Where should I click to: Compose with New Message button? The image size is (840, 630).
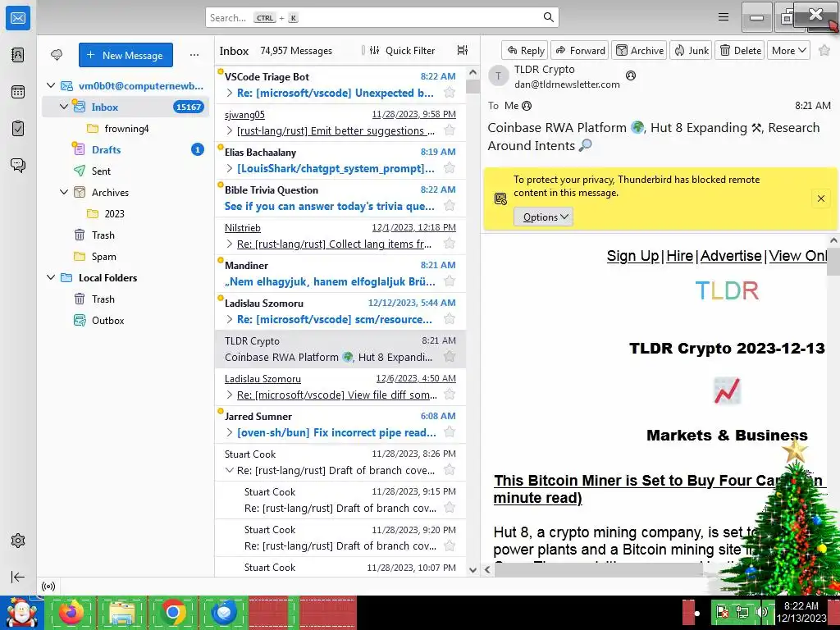click(126, 55)
